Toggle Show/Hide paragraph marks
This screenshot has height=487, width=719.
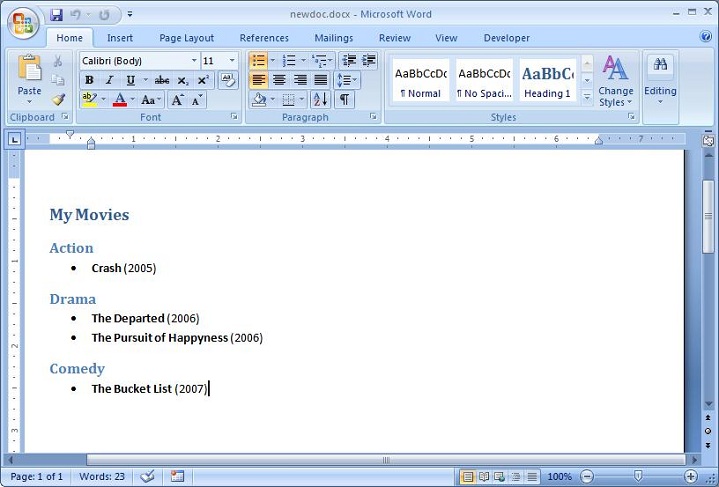coord(344,99)
